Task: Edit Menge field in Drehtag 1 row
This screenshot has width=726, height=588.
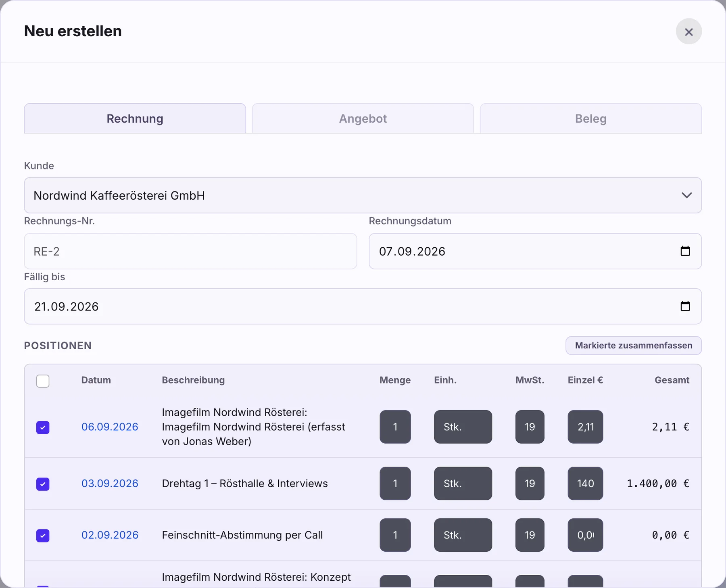Action: pyautogui.click(x=395, y=483)
